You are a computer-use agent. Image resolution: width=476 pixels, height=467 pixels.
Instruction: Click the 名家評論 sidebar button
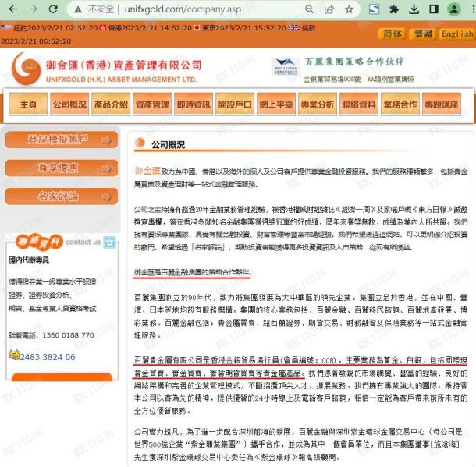[62, 196]
